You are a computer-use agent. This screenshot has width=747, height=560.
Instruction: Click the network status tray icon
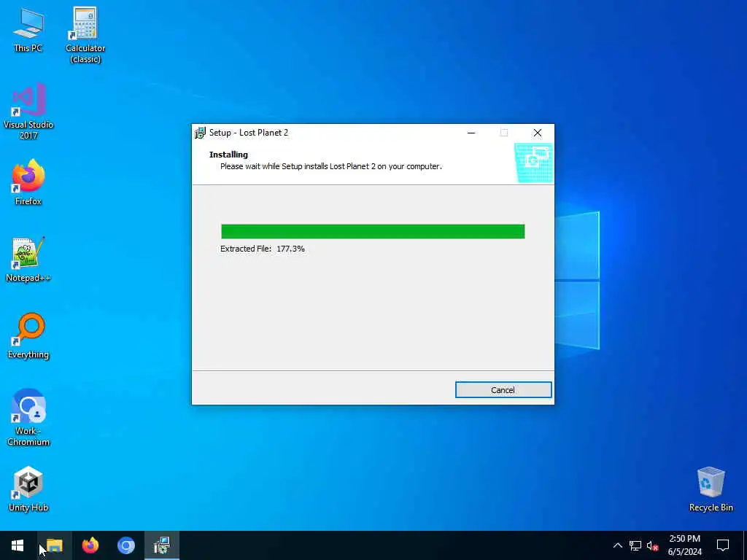635,545
